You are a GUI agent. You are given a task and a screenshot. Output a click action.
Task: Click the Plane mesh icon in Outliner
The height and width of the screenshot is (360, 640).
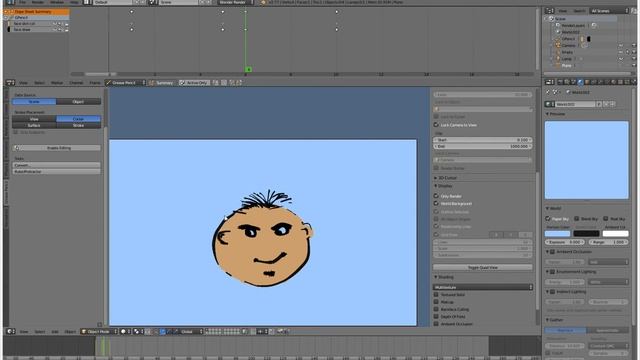pos(558,65)
